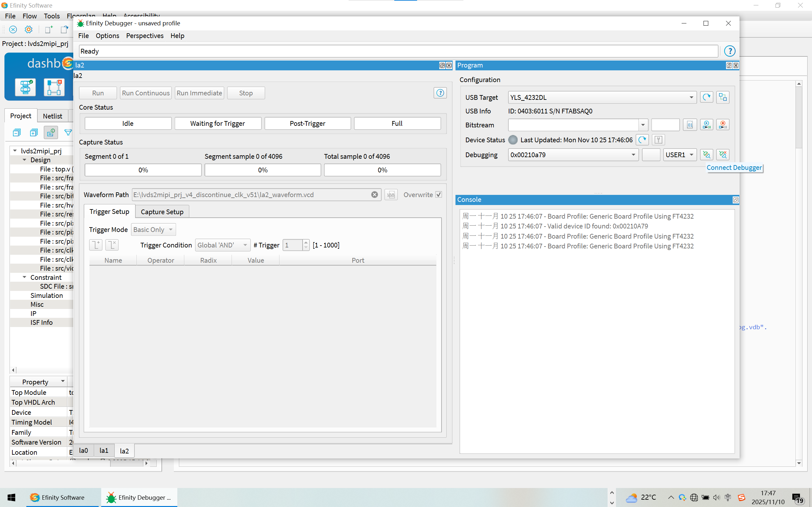
Task: Refresh the USB Target list
Action: tap(706, 97)
